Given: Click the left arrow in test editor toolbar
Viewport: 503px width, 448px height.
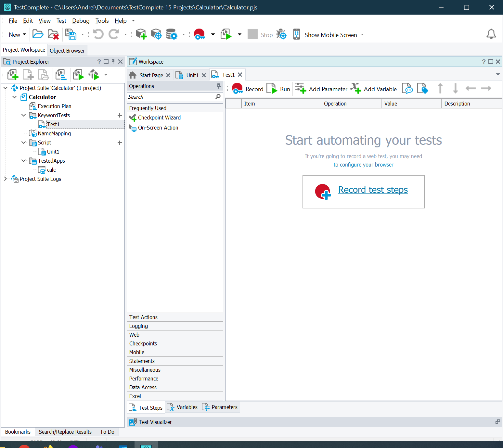Looking at the screenshot, I should 471,88.
